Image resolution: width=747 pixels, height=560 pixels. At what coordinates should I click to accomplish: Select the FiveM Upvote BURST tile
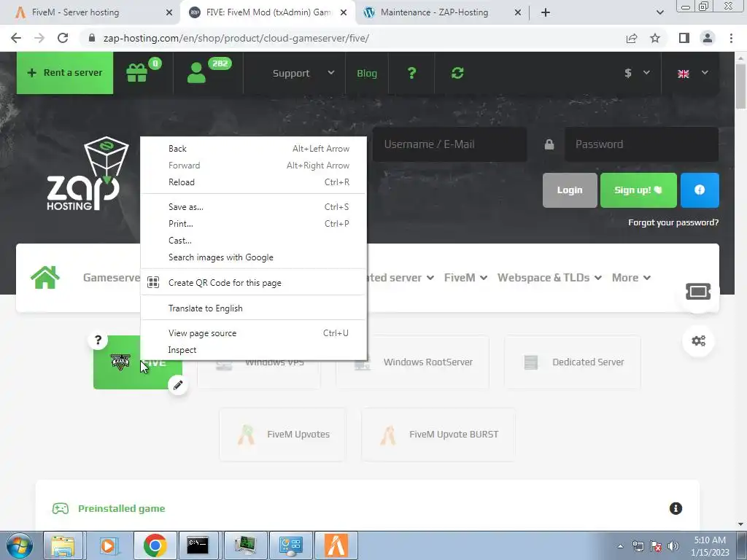pos(438,435)
